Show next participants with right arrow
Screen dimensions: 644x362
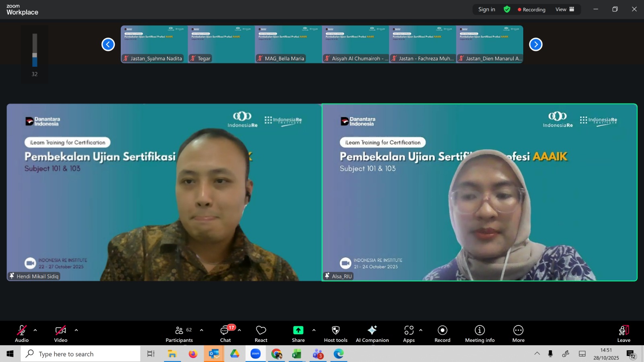coord(536,44)
